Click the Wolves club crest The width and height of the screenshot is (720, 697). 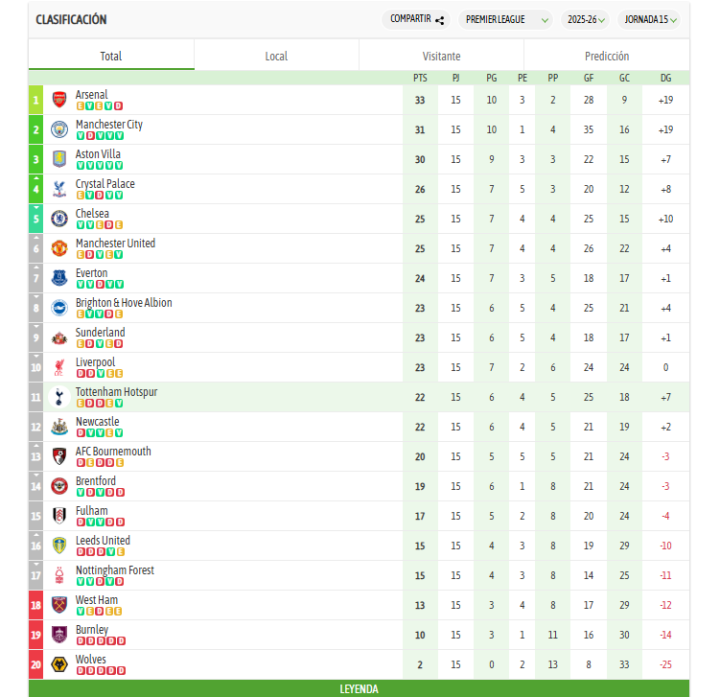[x=59, y=665]
